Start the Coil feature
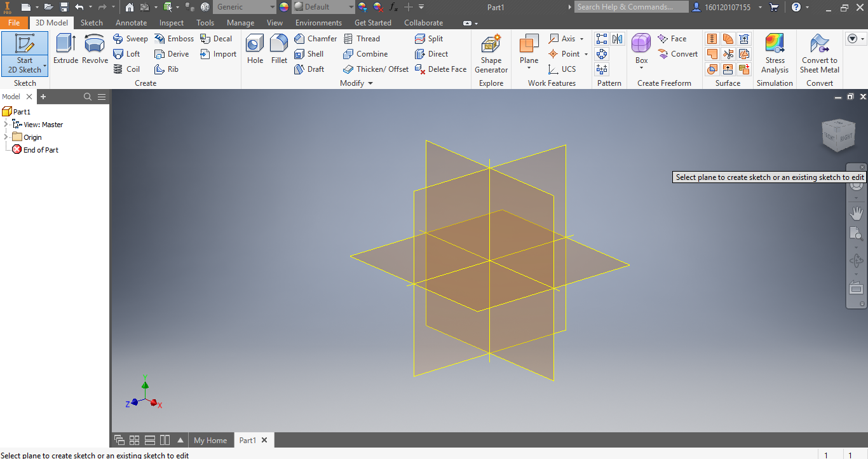 126,69
